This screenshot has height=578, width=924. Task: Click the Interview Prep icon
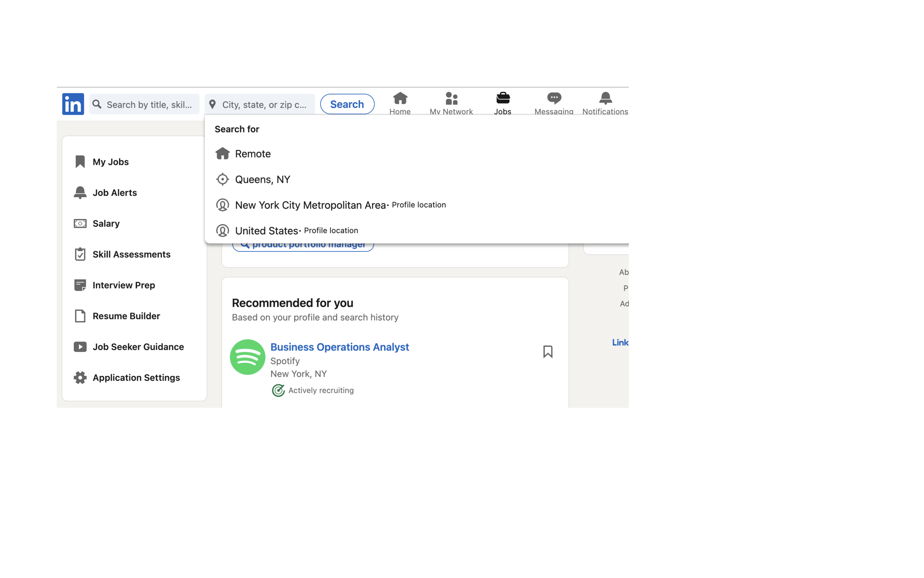(x=80, y=285)
